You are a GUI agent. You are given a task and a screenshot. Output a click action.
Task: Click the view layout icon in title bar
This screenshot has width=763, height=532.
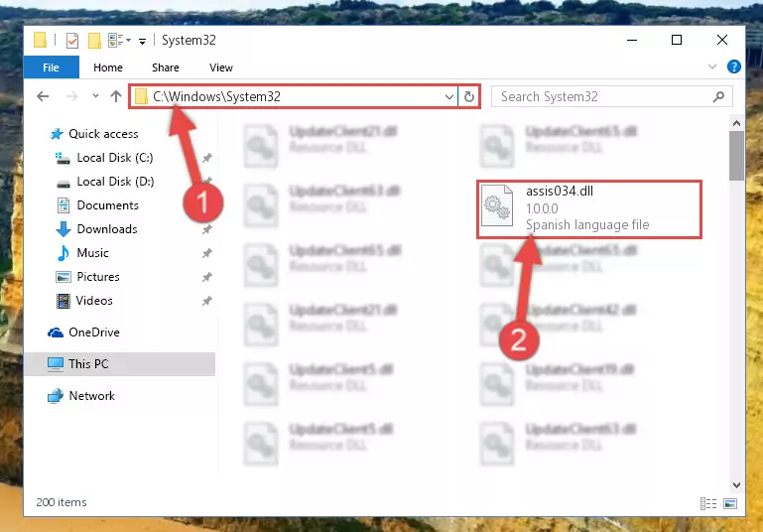116,41
